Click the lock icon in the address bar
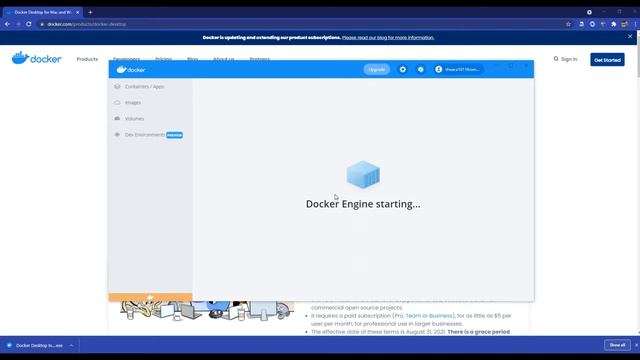 pos(42,24)
